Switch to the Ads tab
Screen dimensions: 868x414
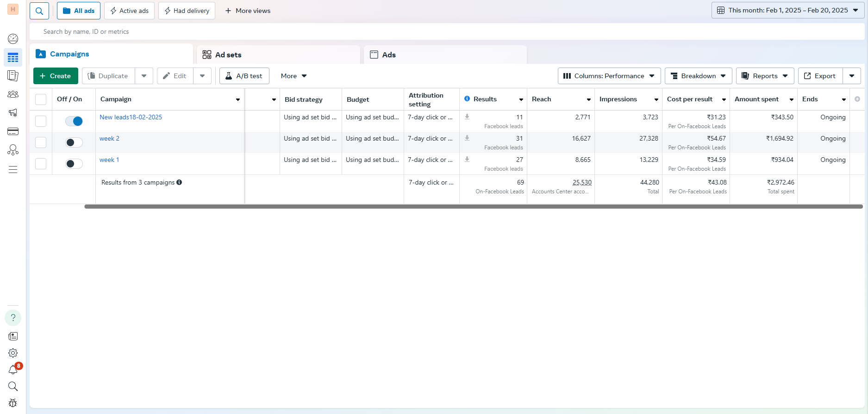[445, 55]
